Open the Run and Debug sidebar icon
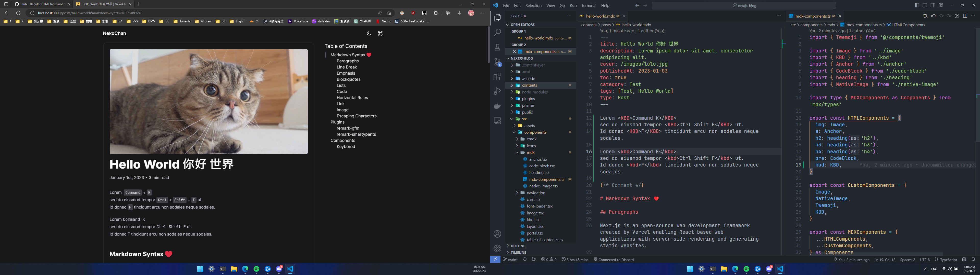980x275 pixels. pyautogui.click(x=497, y=91)
